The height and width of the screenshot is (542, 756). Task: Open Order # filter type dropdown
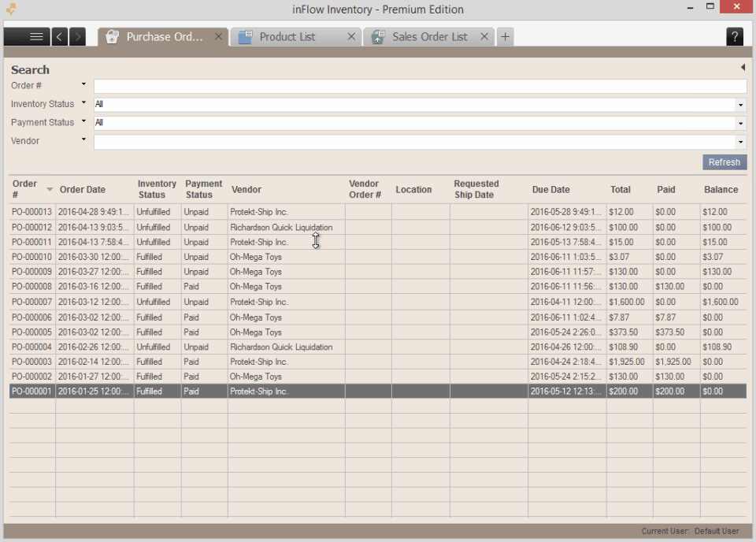pyautogui.click(x=84, y=84)
